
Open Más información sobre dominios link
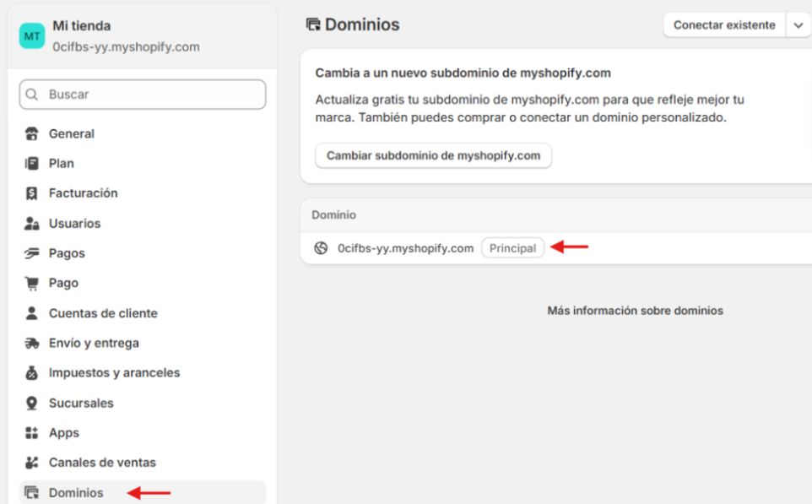635,311
